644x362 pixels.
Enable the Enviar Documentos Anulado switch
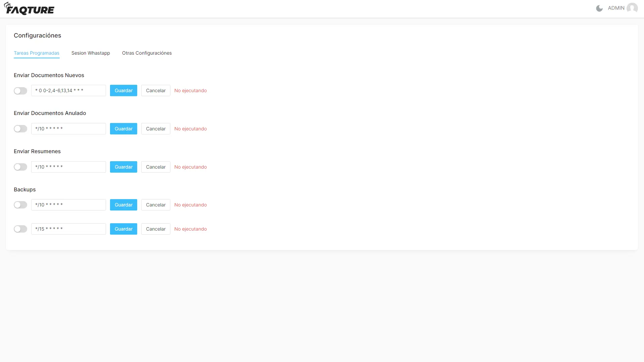[20, 129]
